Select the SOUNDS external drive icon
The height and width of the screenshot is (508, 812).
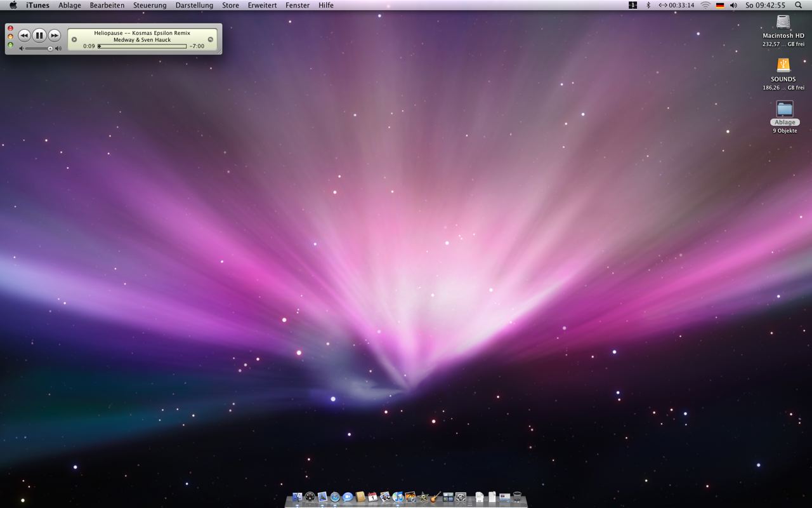point(783,65)
